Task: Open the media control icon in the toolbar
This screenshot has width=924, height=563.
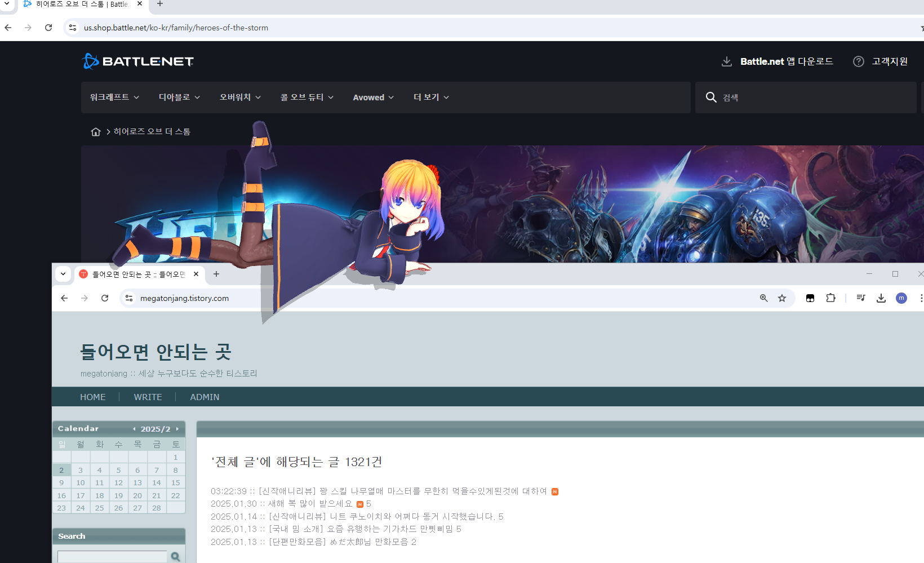Action: click(x=861, y=298)
